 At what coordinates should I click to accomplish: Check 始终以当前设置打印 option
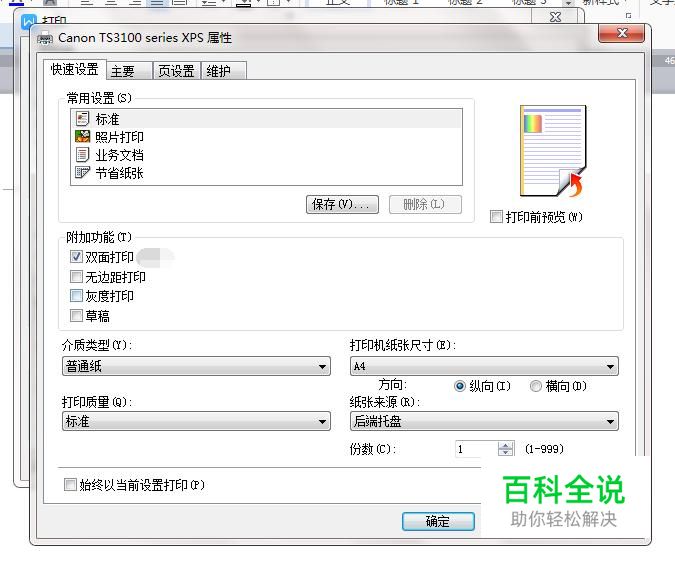tap(70, 485)
